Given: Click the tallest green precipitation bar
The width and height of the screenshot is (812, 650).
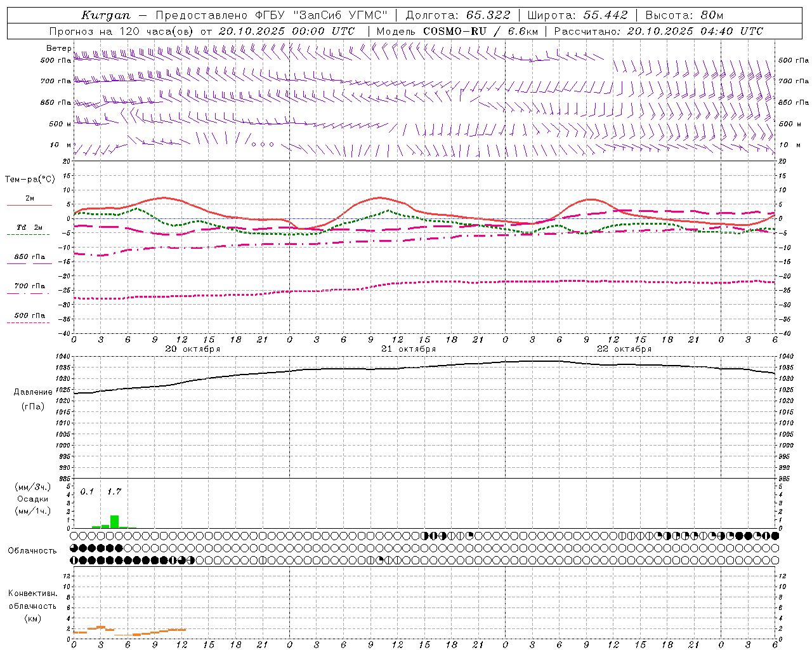Looking at the screenshot, I should 114,522.
